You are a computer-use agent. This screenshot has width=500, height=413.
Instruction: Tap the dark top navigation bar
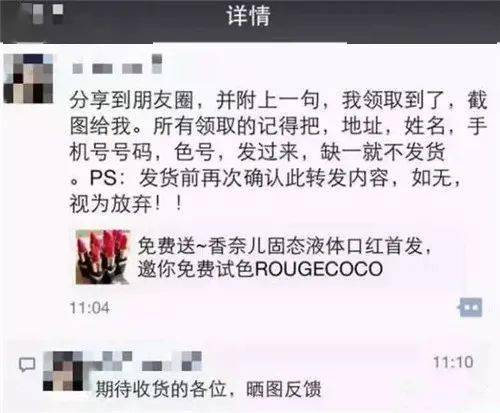[250, 21]
